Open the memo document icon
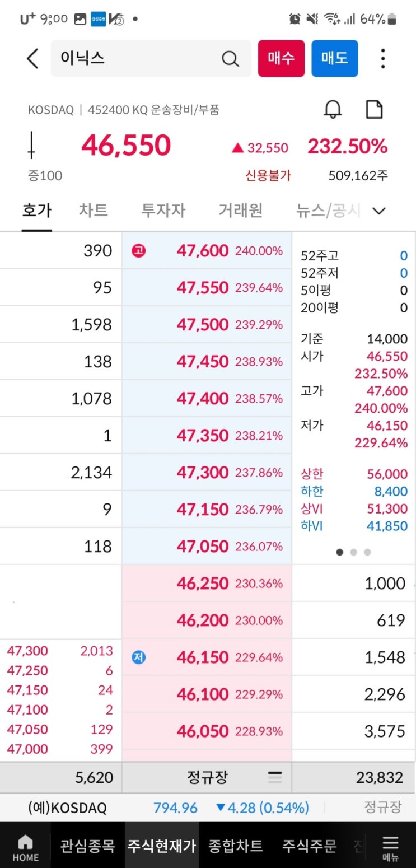This screenshot has width=416, height=868. point(374,109)
